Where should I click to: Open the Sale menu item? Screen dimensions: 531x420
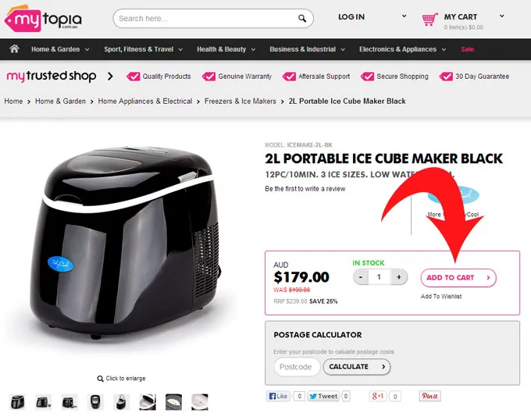467,49
